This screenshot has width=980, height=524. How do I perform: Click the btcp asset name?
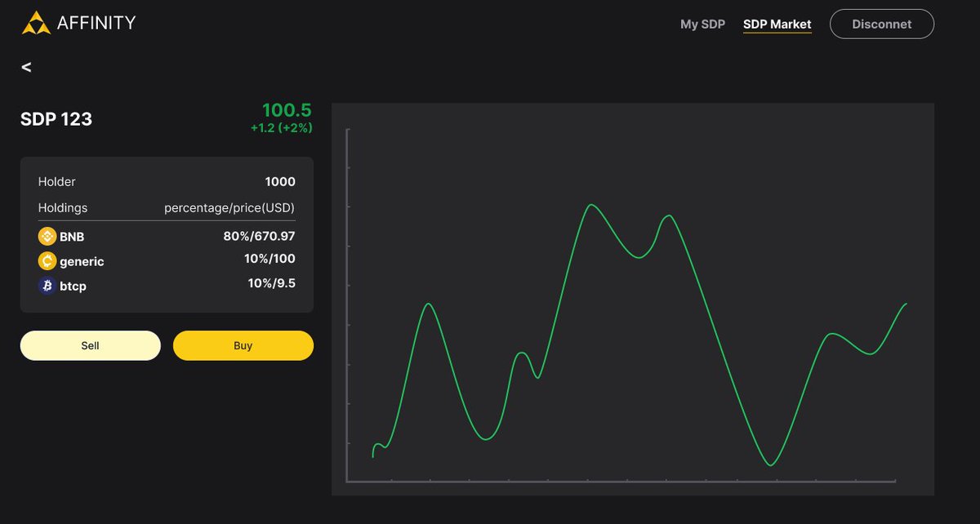coord(73,286)
